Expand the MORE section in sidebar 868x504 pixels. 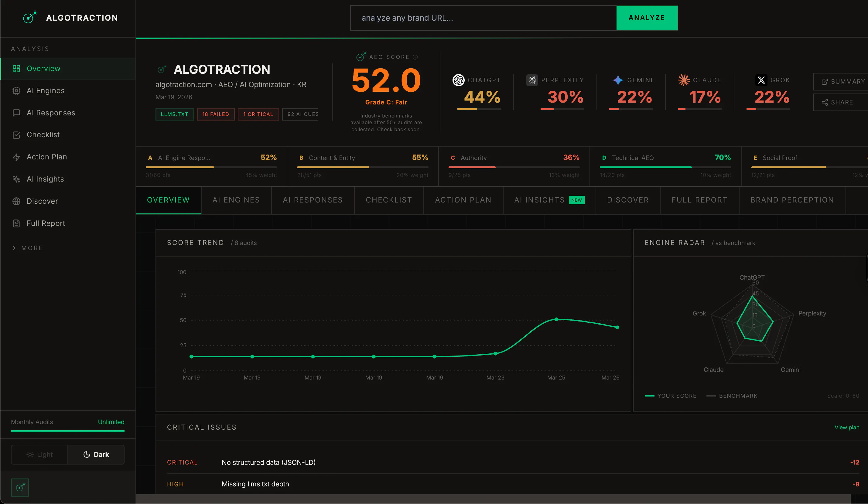coord(28,248)
